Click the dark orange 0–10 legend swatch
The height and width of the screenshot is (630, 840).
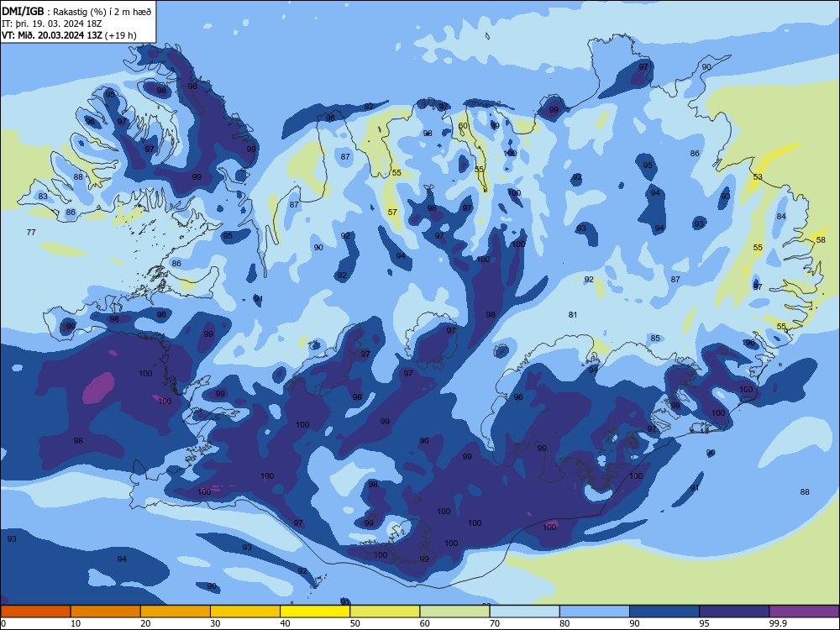[35, 612]
